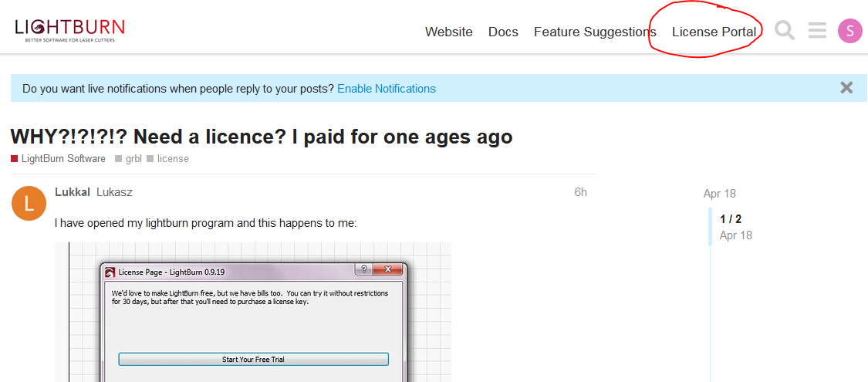Click Lukkal's orange avatar
This screenshot has width=868, height=382.
(x=29, y=203)
